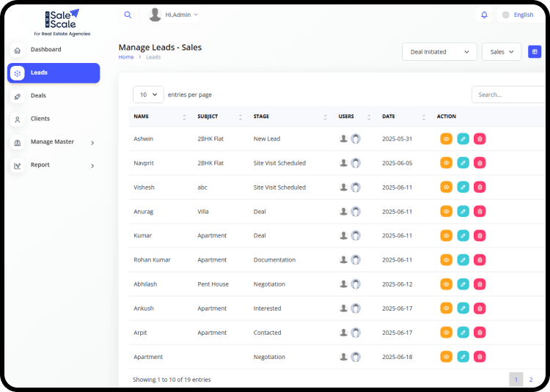Viewport: 550px width, 392px height.
Task: Change the entries per page dropdown
Action: point(148,95)
